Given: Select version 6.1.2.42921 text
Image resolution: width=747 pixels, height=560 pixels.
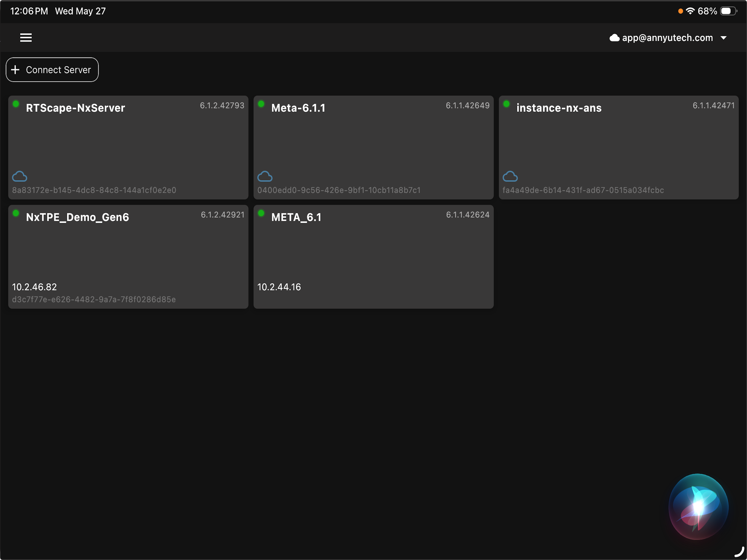Looking at the screenshot, I should click(223, 214).
